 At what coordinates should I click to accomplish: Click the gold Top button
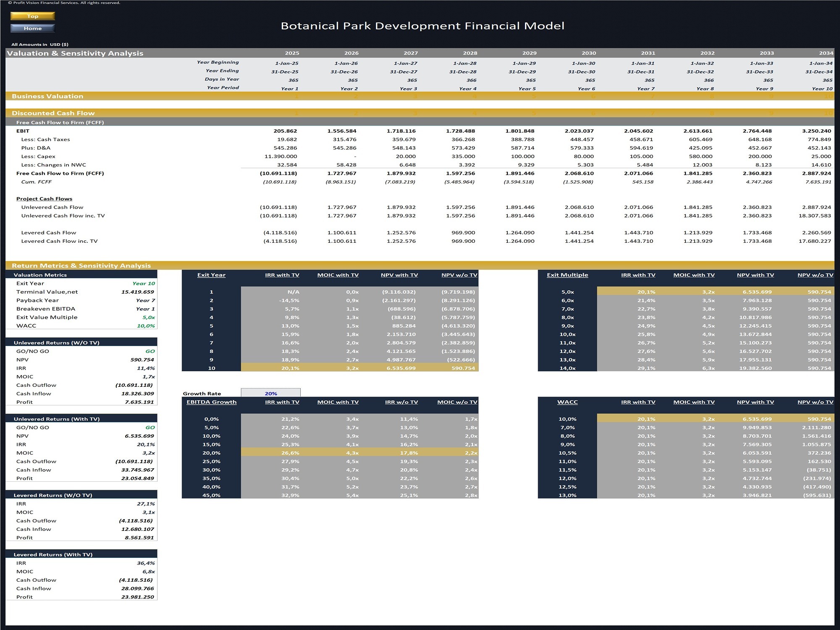tap(33, 16)
